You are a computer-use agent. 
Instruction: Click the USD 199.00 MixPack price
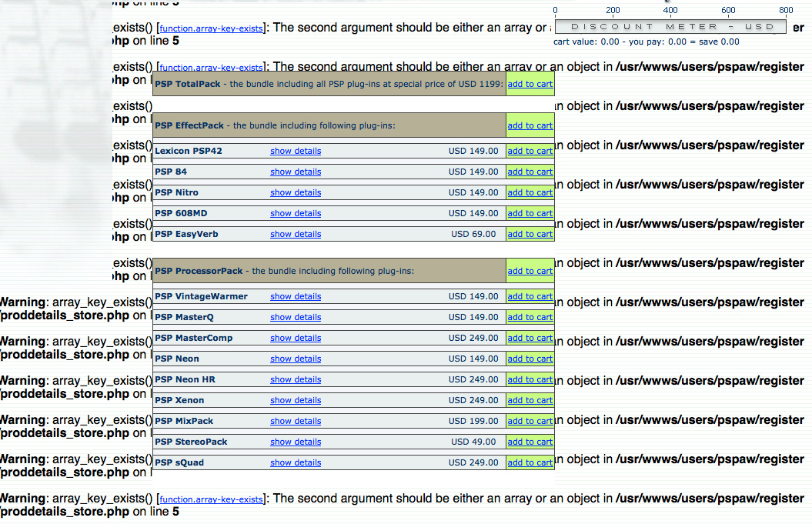[473, 421]
